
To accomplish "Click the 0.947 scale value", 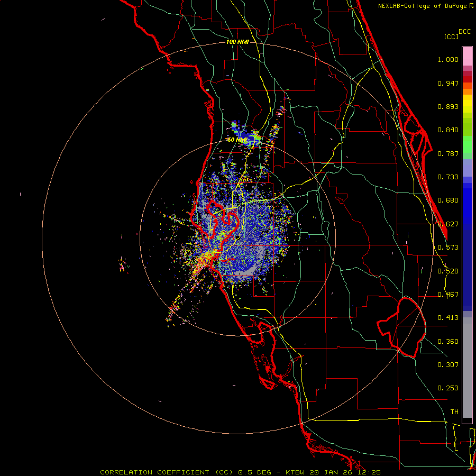I will point(448,83).
